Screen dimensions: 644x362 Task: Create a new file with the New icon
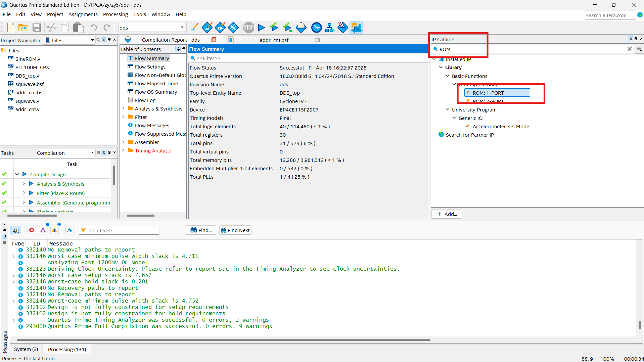click(10, 28)
